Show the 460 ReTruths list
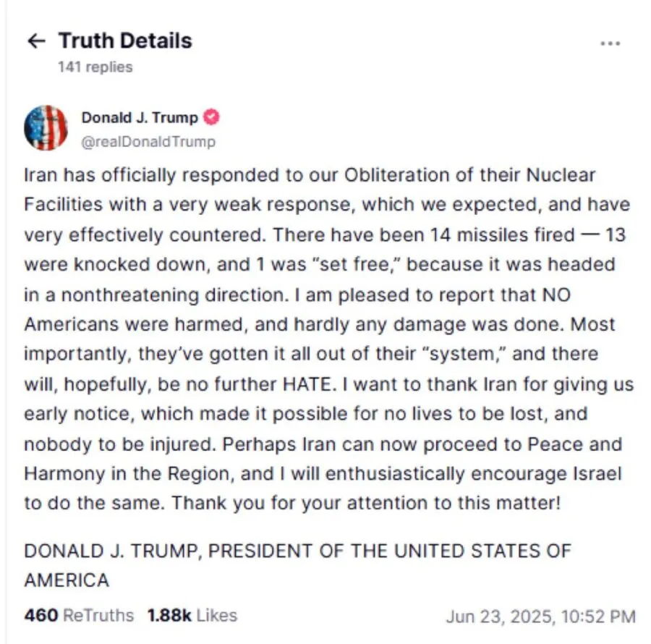The height and width of the screenshot is (644, 651). click(79, 616)
